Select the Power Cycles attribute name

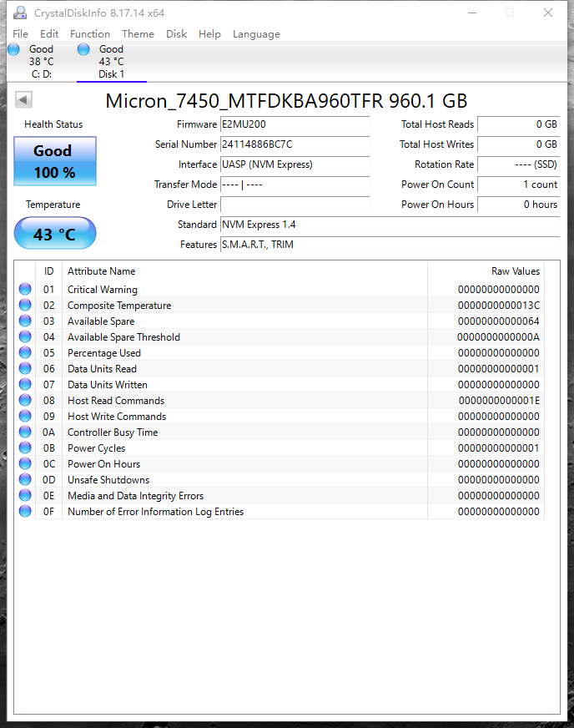pos(97,448)
